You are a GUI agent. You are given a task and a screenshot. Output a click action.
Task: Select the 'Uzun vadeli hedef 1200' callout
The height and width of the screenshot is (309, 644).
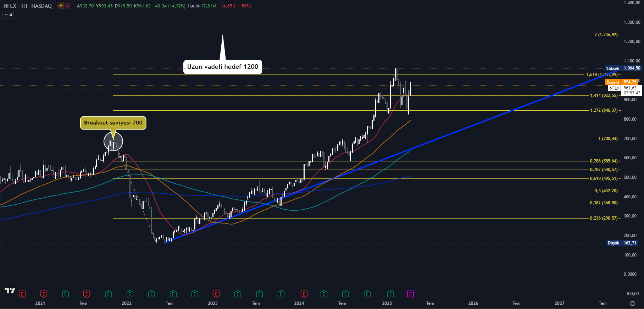point(223,67)
